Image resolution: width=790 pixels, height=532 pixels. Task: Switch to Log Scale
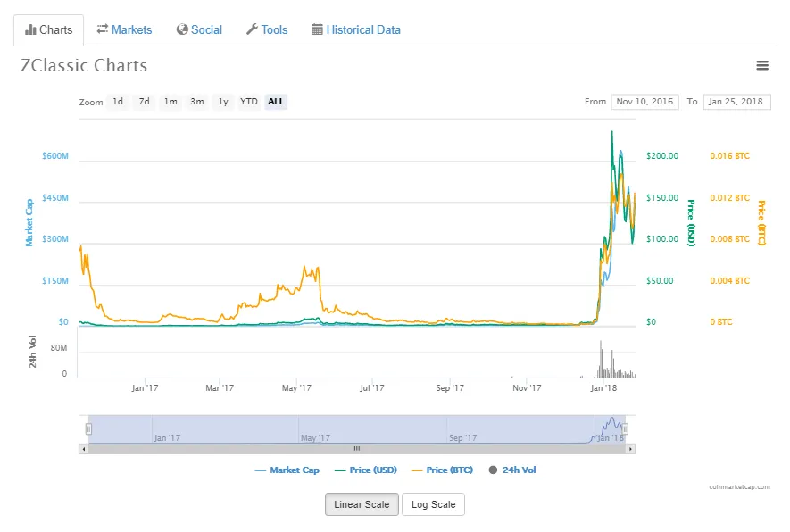(x=433, y=504)
